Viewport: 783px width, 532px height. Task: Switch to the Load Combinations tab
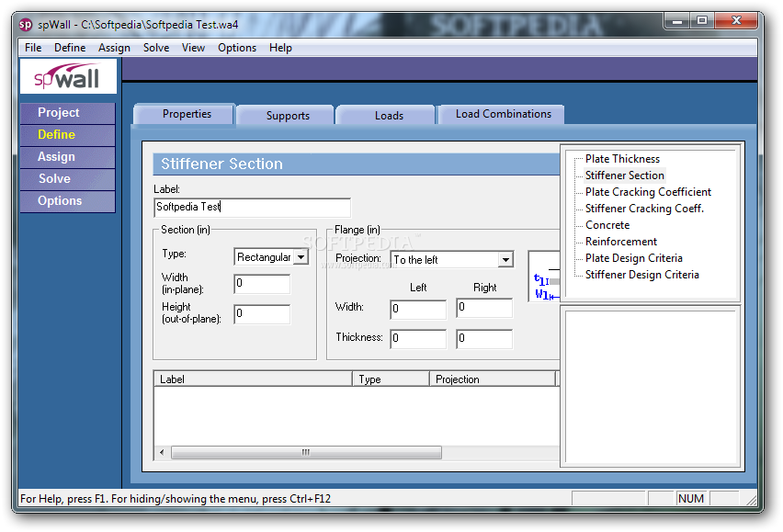point(503,114)
